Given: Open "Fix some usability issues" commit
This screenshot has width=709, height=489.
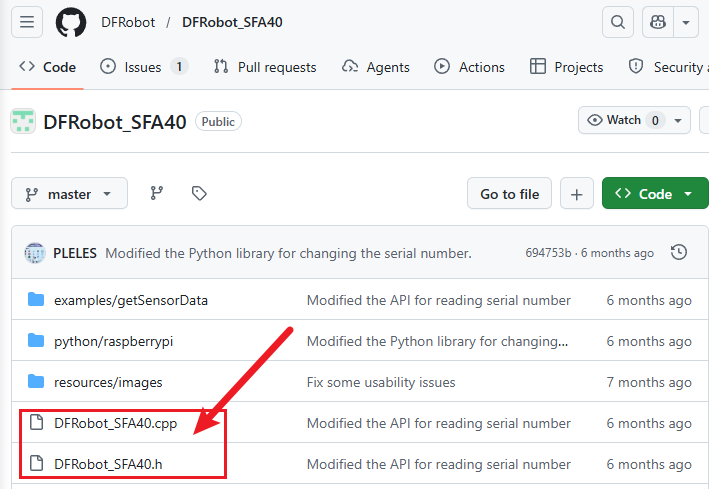Looking at the screenshot, I should pyautogui.click(x=381, y=383).
